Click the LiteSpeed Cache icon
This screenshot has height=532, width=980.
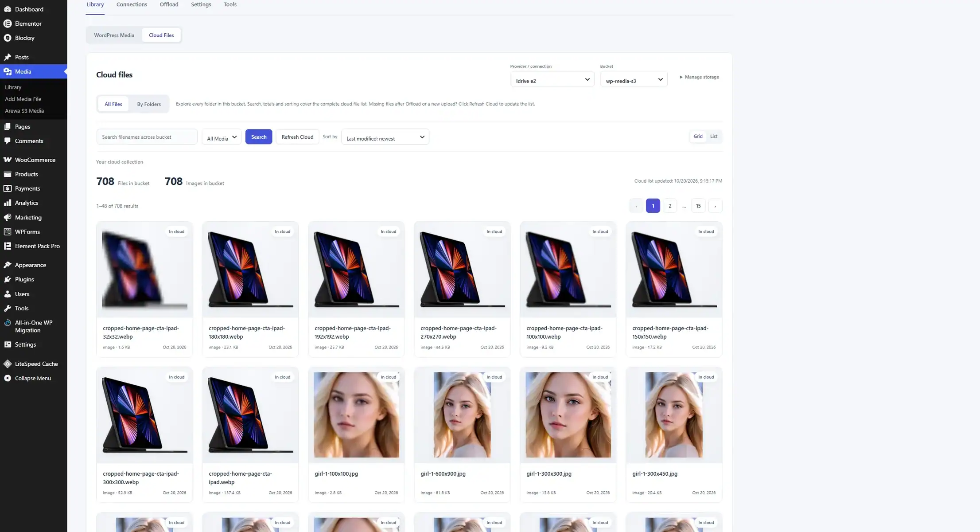pos(8,364)
